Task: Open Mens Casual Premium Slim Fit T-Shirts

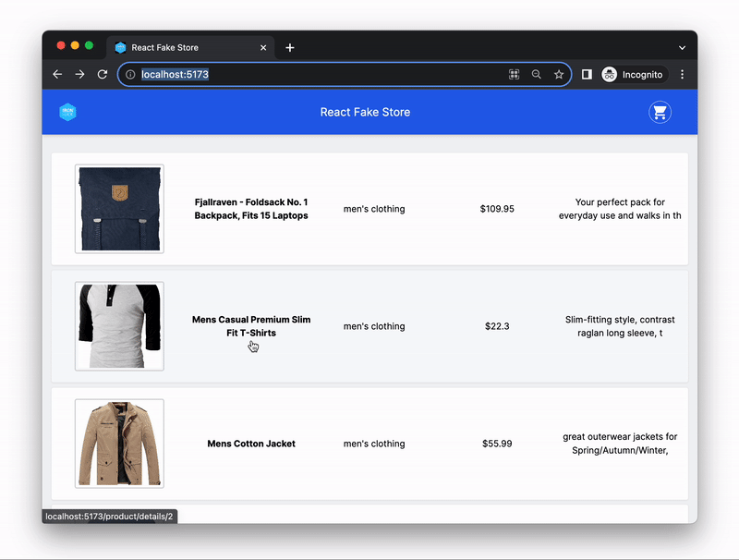Action: (x=251, y=326)
